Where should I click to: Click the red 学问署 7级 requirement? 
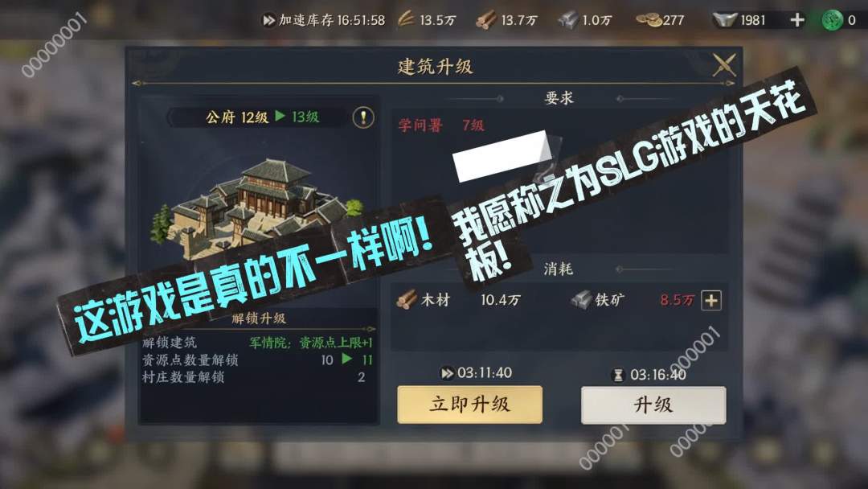point(441,125)
